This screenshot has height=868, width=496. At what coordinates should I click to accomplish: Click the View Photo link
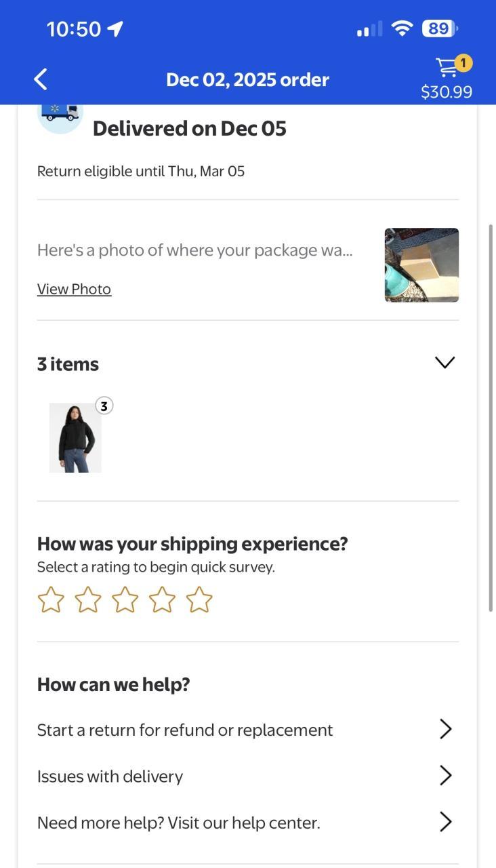[x=74, y=289]
